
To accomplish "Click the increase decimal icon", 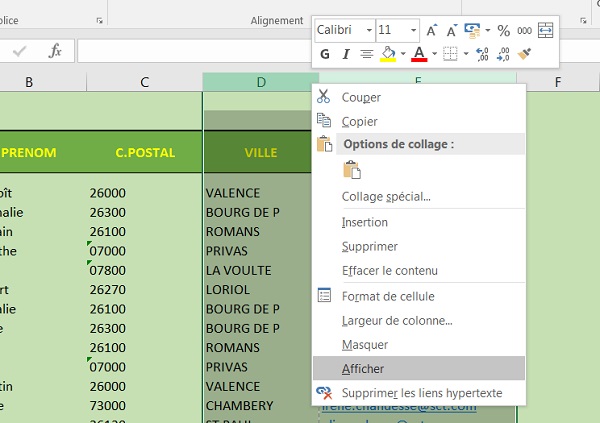I will 481,54.
